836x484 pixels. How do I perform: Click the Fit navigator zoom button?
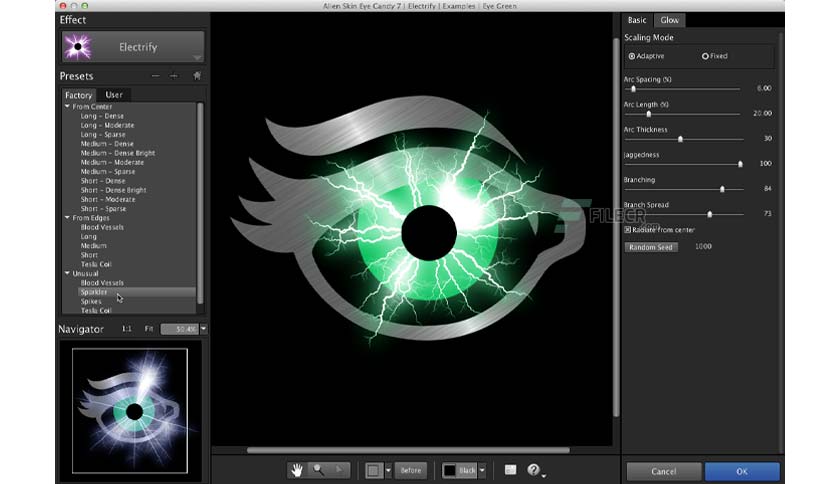[x=149, y=329]
